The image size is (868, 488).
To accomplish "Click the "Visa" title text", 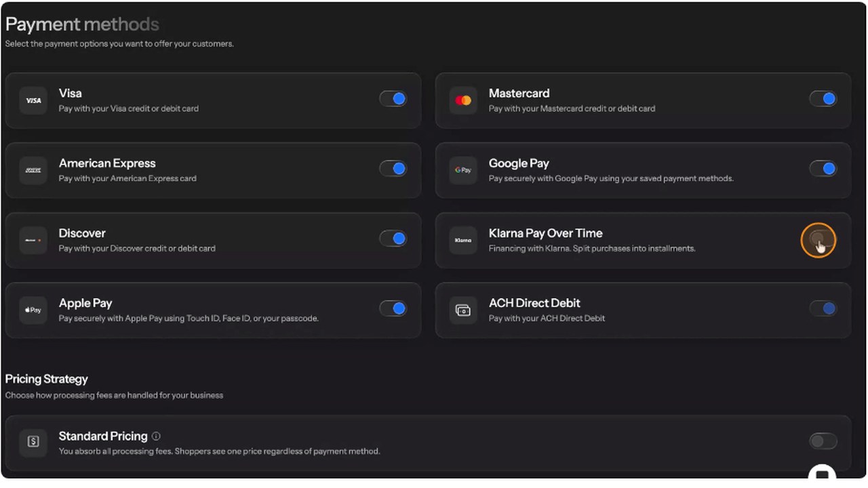I will (71, 94).
